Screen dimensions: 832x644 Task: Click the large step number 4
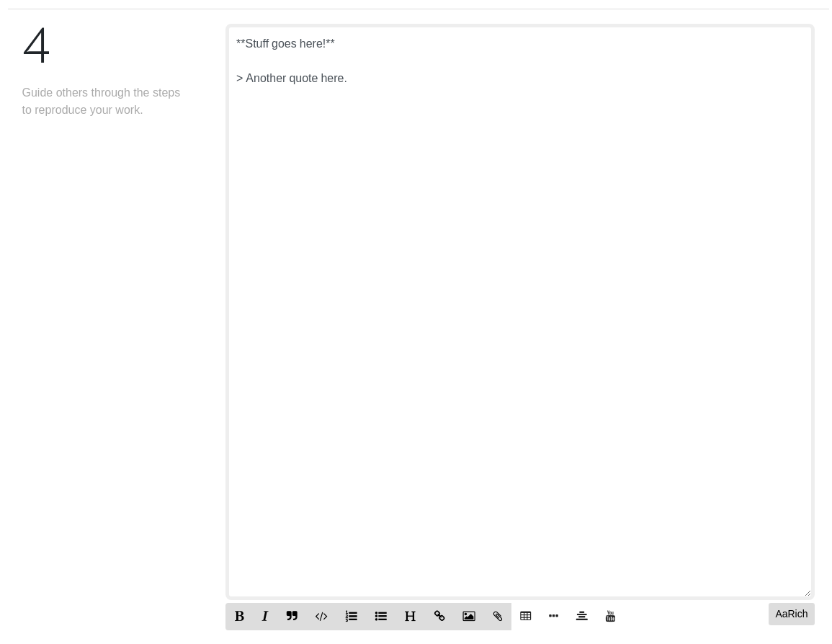(36, 45)
